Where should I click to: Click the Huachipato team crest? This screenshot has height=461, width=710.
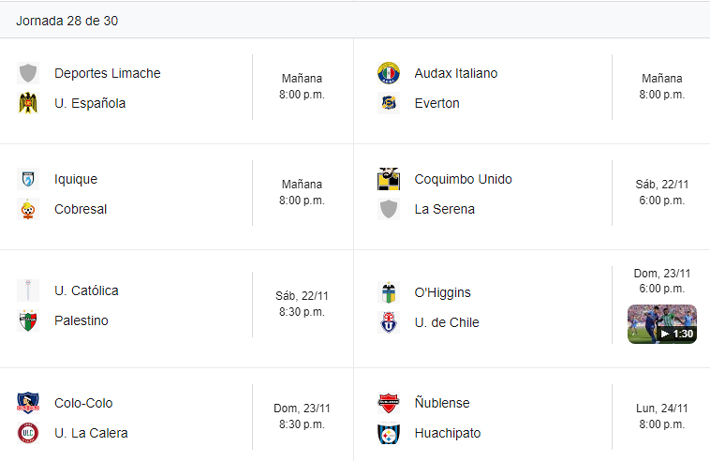click(388, 433)
